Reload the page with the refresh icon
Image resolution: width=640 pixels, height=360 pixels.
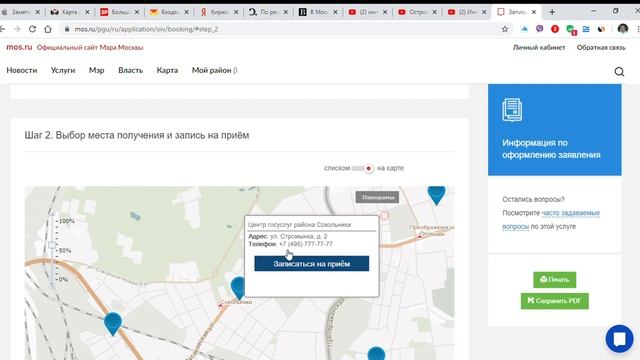coord(32,29)
